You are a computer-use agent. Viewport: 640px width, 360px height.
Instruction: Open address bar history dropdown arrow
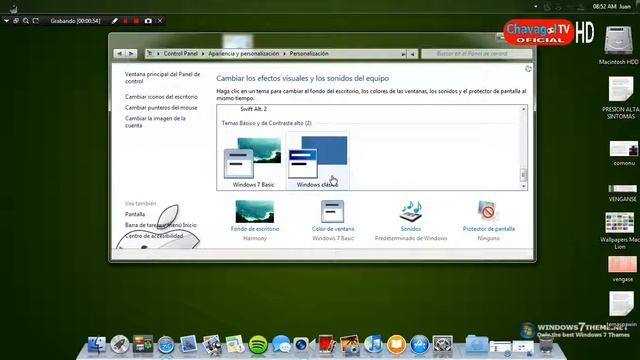point(403,54)
